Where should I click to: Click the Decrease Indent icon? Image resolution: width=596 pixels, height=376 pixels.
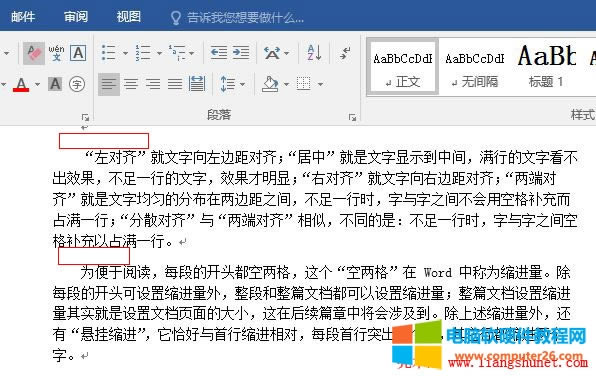(x=219, y=53)
